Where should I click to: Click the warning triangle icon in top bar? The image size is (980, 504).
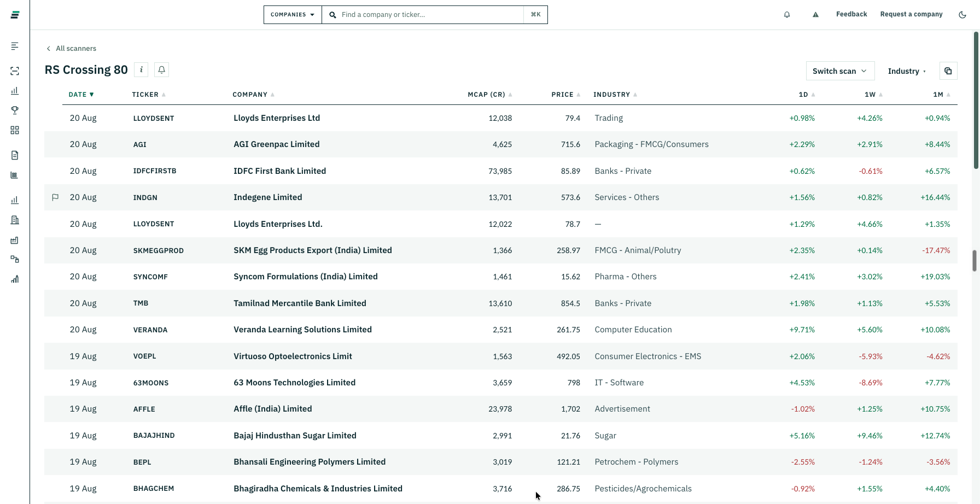[815, 15]
